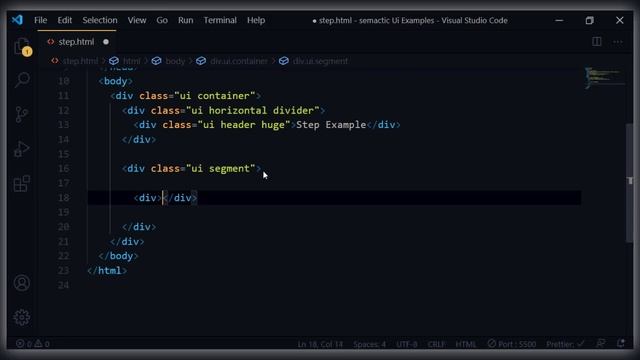Click closing </div> on line 14
640x360 pixels.
coord(139,139)
